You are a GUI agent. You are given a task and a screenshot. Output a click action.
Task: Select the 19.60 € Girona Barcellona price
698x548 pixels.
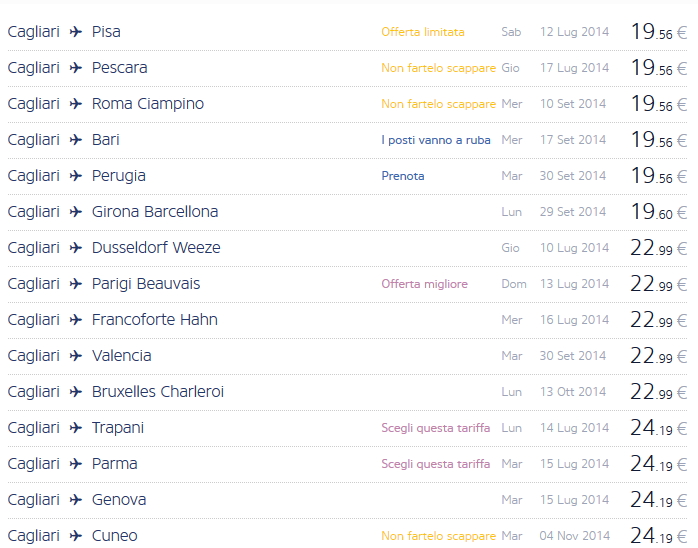point(658,212)
